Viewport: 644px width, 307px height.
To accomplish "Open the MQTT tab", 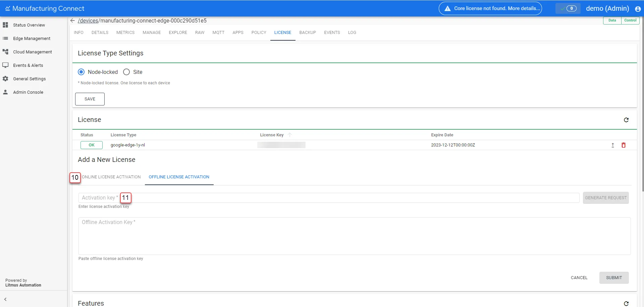I will click(x=218, y=33).
